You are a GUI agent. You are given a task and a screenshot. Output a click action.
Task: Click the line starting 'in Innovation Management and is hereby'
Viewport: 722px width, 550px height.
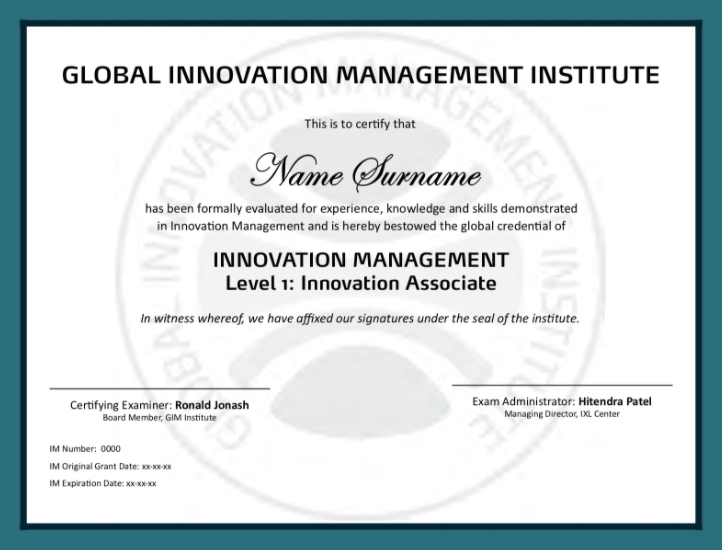361,226
